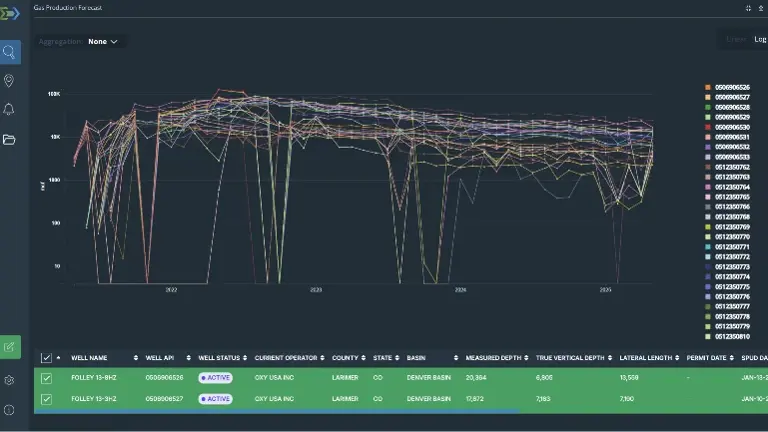
Task: Open the folder icon in the sidebar
Action: [x=10, y=139]
